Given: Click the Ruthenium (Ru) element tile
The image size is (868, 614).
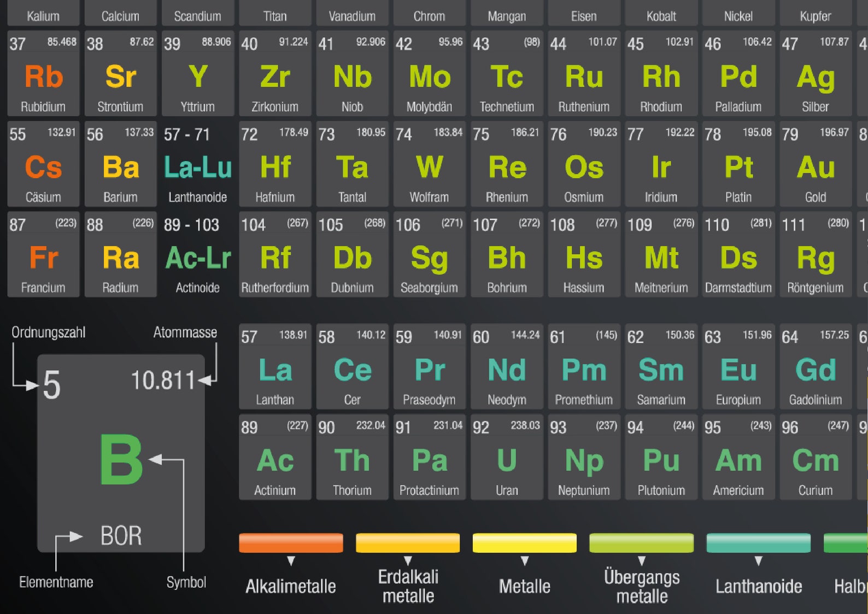Looking at the screenshot, I should pyautogui.click(x=584, y=73).
